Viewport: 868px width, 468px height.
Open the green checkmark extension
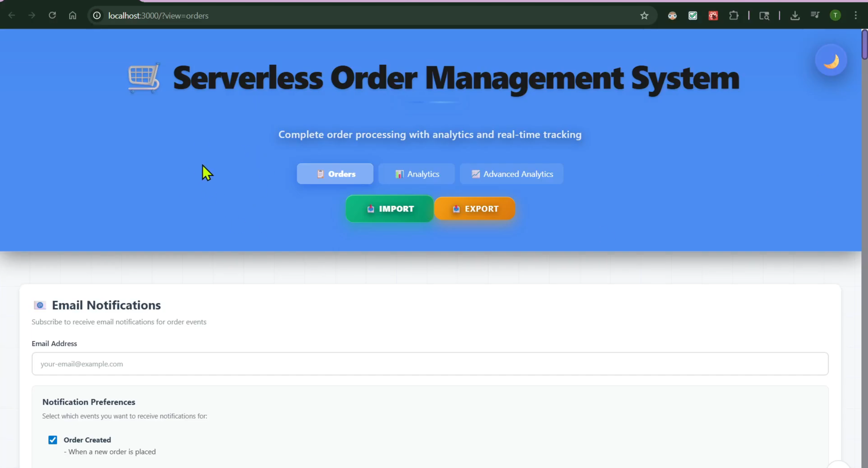pyautogui.click(x=693, y=15)
